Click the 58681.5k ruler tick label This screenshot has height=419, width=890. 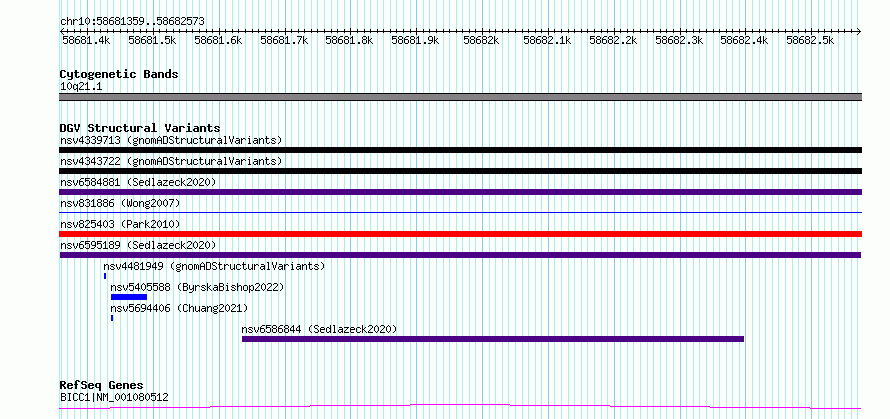pyautogui.click(x=152, y=40)
